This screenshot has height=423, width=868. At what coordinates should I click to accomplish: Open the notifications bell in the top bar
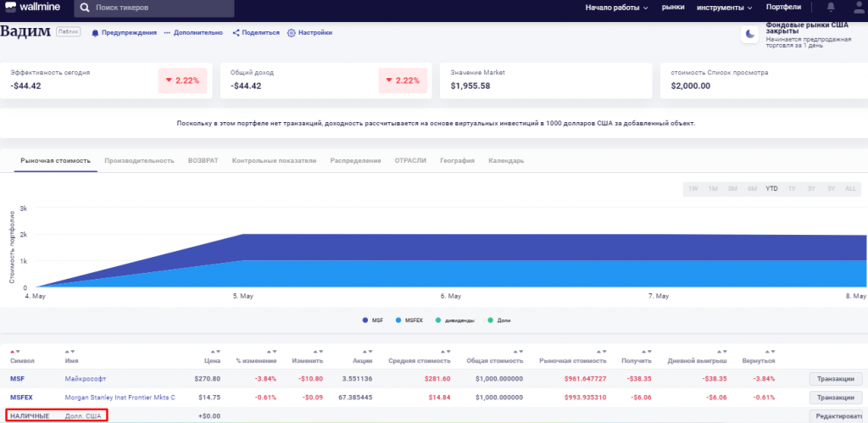click(x=831, y=8)
